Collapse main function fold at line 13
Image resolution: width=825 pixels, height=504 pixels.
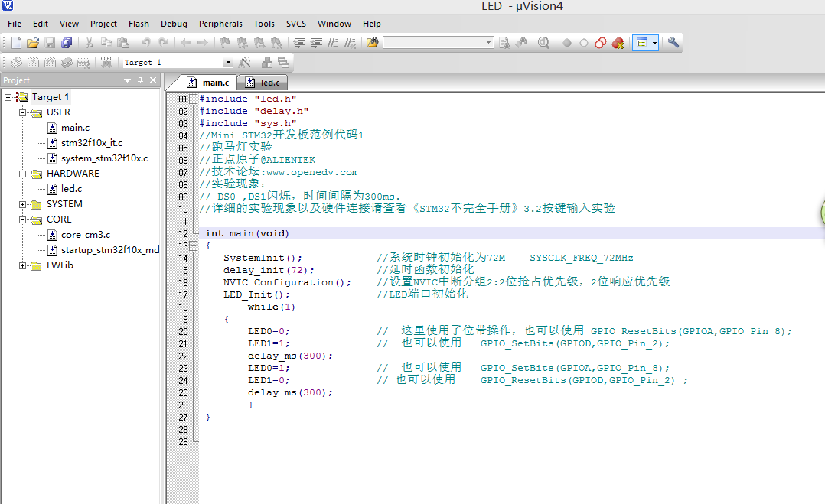[193, 246]
